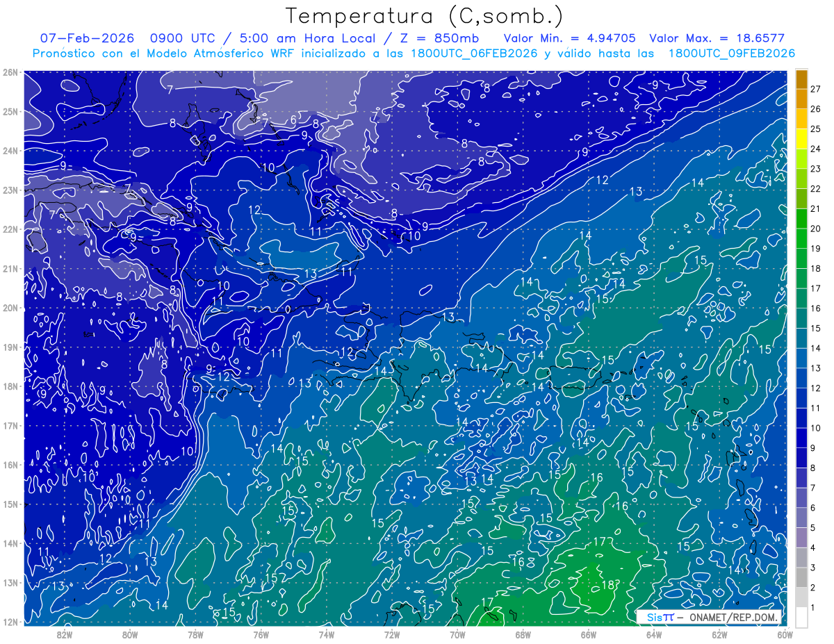Viewport: 834px width, 644px height.
Task: Click the "16N" latitude label
Action: [x=10, y=465]
